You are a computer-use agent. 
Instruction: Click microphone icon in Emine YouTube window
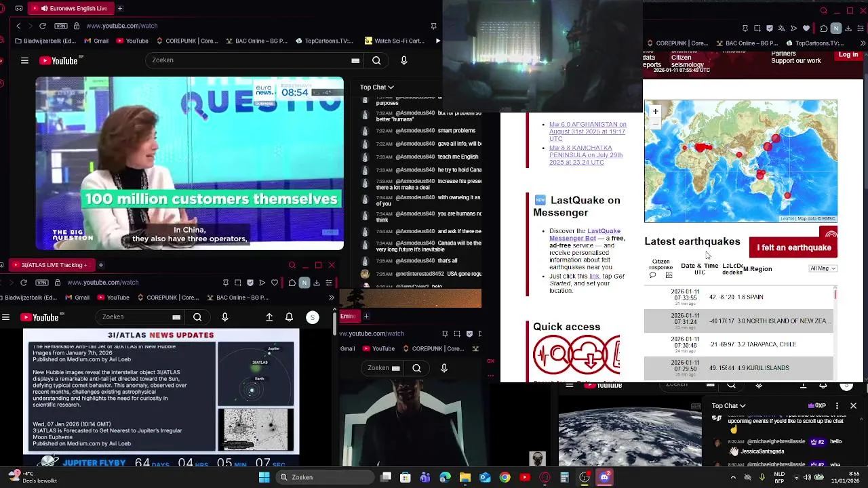(x=444, y=368)
